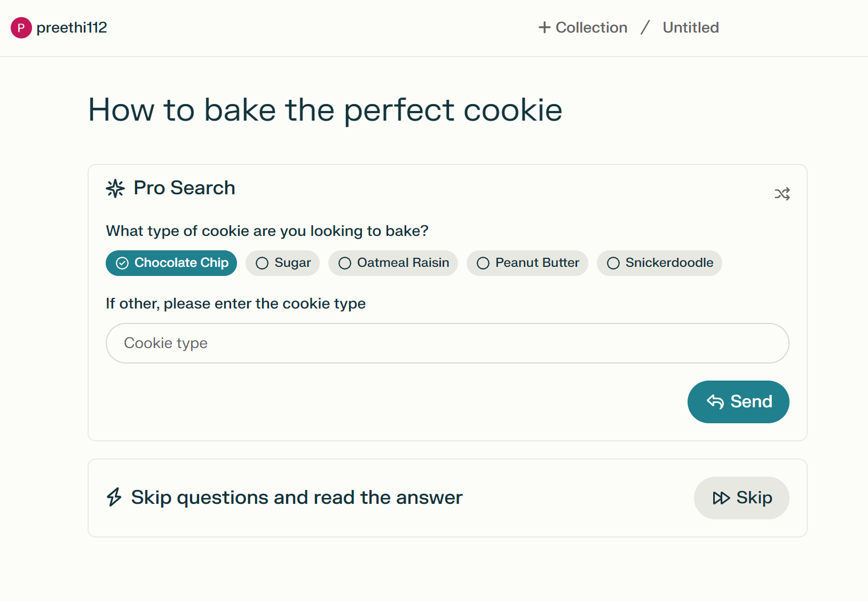Click the plus icon beside Collection

tap(544, 28)
